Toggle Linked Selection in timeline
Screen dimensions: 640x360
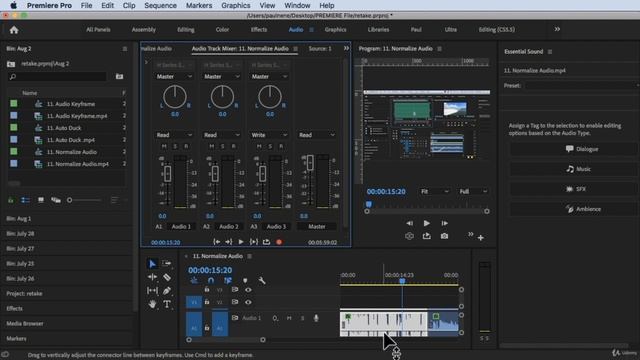[228, 280]
